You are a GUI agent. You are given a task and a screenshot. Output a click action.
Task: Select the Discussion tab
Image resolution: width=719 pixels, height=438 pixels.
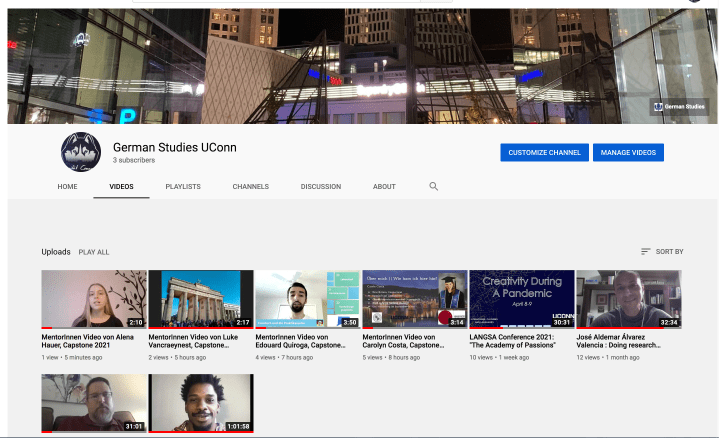point(321,187)
